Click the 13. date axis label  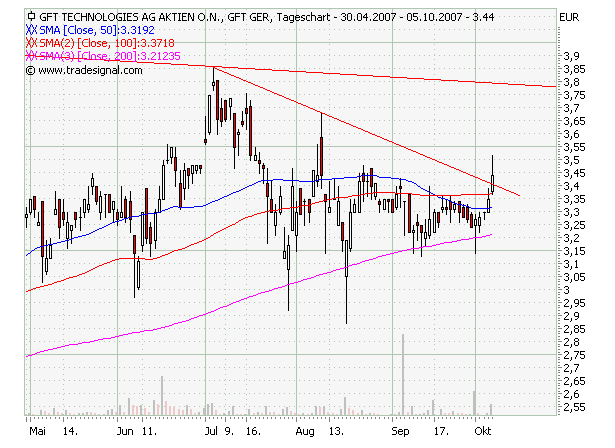tap(336, 431)
